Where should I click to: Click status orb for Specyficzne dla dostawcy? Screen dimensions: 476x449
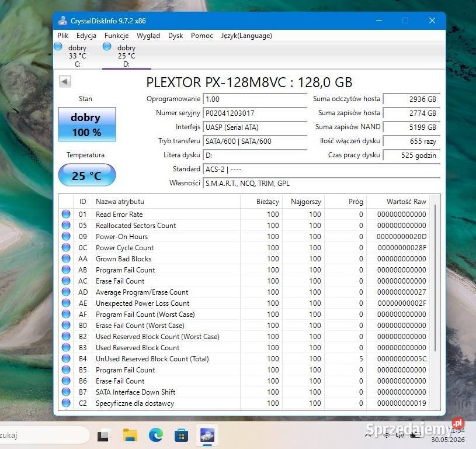[66, 403]
